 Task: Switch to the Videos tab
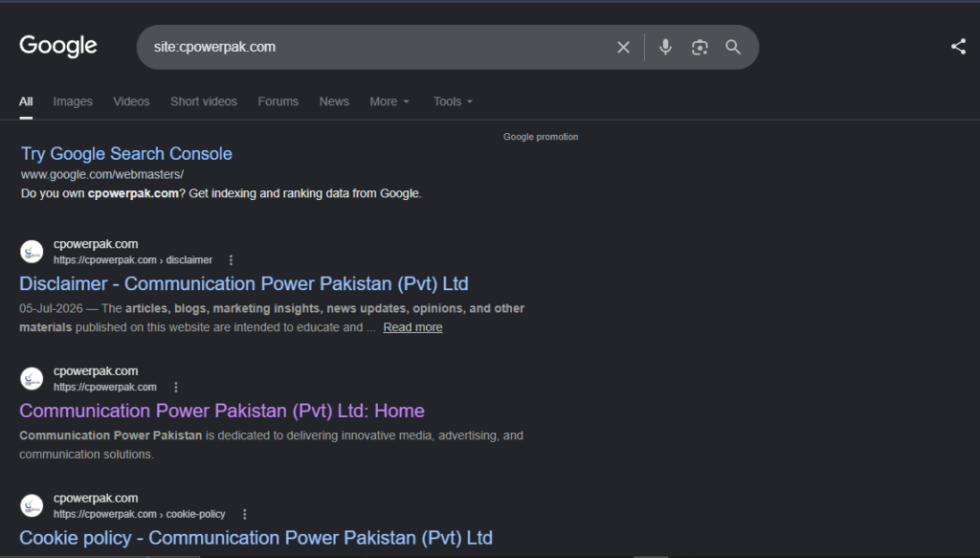click(x=131, y=101)
